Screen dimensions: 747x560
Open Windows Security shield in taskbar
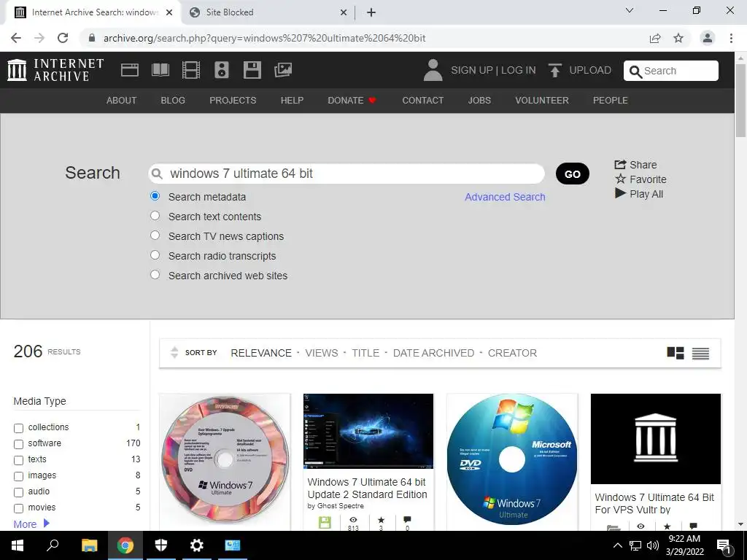161,545
